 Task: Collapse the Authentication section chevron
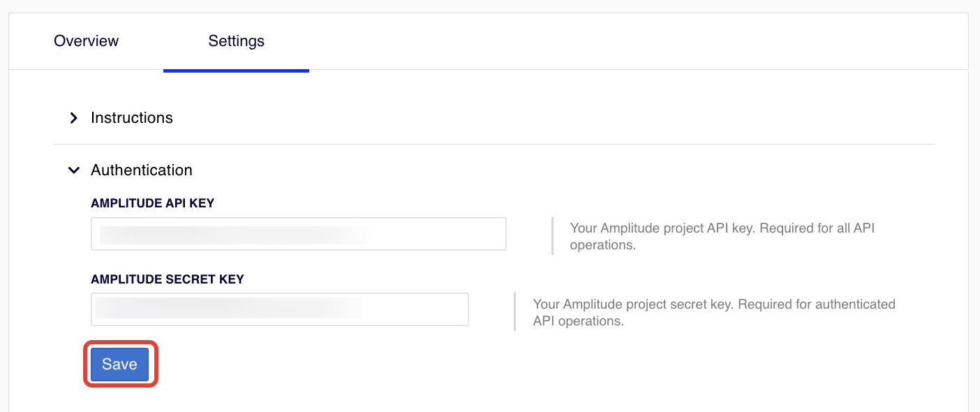click(x=73, y=170)
